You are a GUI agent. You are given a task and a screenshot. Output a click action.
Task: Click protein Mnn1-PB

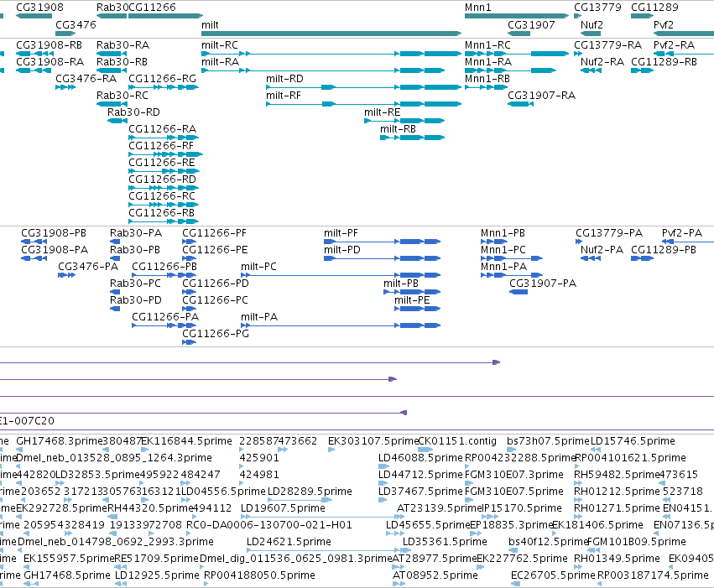point(494,242)
